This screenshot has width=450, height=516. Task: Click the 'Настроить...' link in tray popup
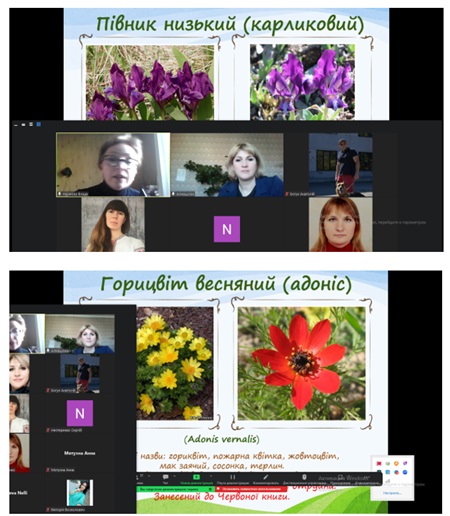(x=392, y=493)
